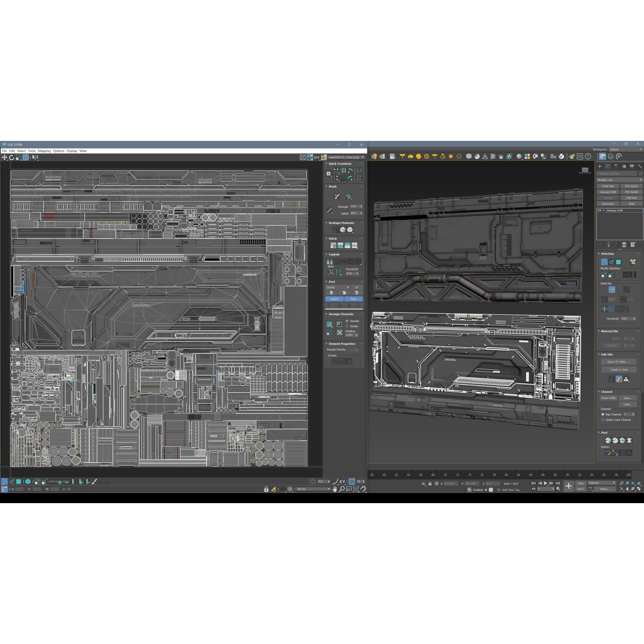Select the Rotate tool in Edit UVWs toolbar
This screenshot has width=644, height=644.
[x=12, y=157]
